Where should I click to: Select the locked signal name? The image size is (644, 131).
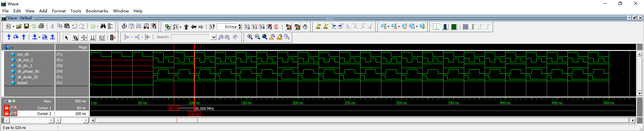(22, 83)
